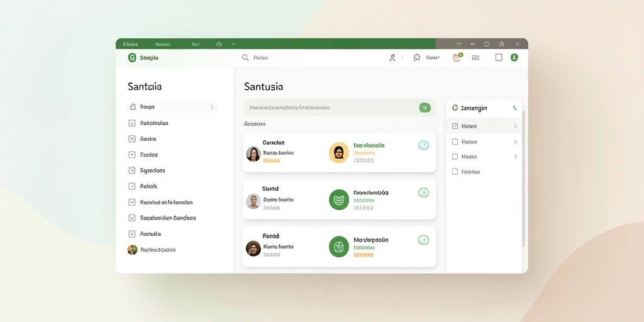
Task: Open the dropdown arrow in green title bar
Action: (x=234, y=44)
